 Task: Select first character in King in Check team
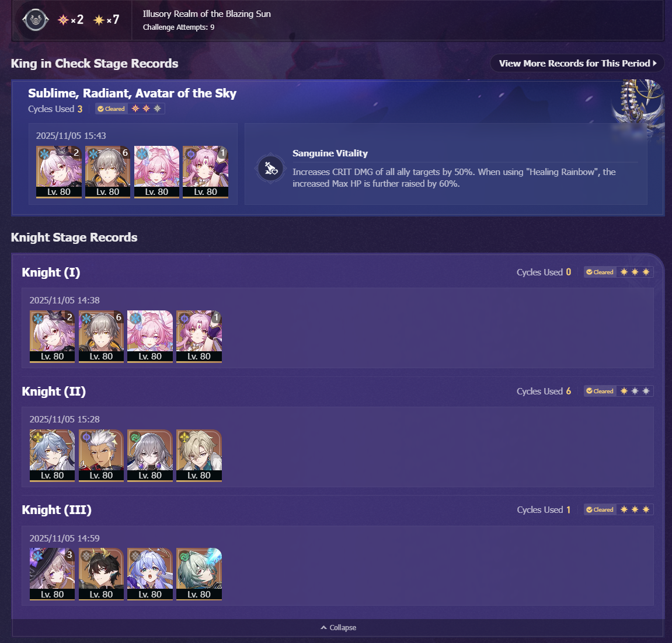[59, 172]
